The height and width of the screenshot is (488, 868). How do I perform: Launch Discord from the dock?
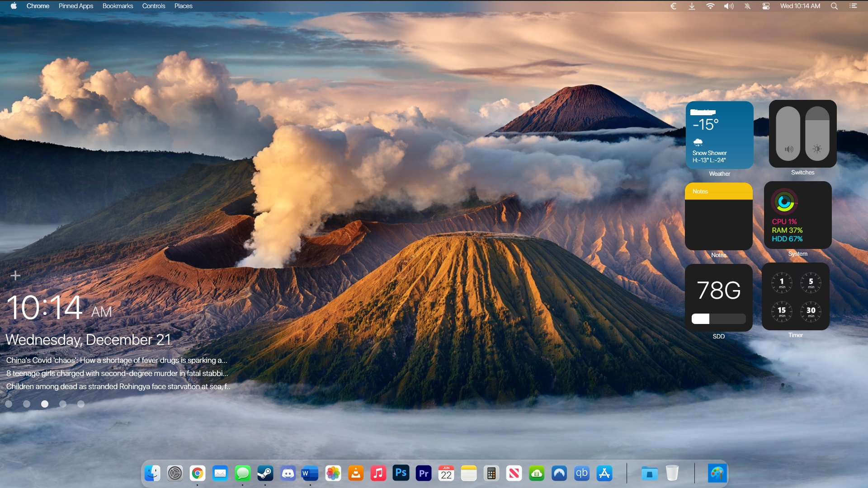pos(288,473)
